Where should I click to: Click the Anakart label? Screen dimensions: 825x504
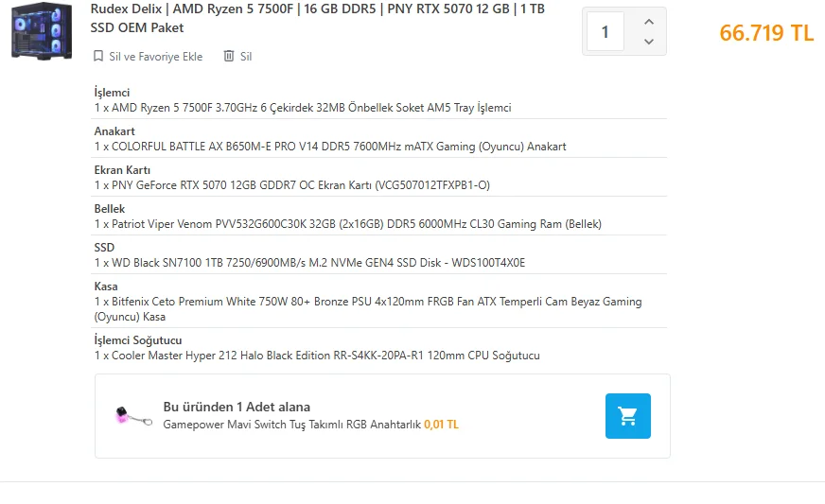tap(114, 131)
